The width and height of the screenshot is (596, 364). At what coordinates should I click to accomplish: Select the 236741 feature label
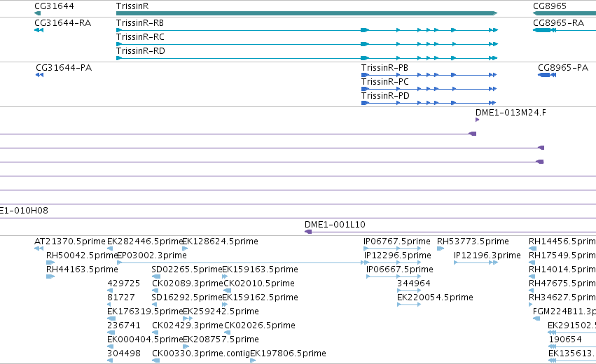[x=124, y=325]
